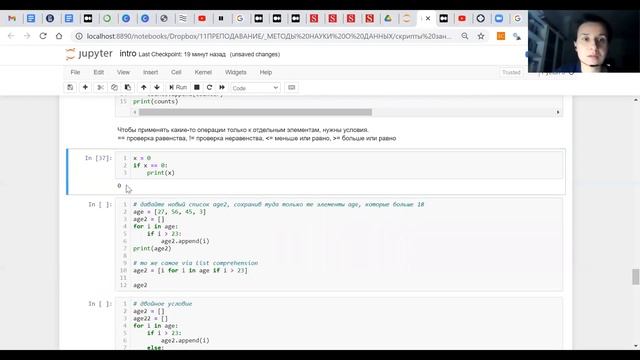
Task: Move selected cell down arrow
Action: pyautogui.click(x=157, y=87)
